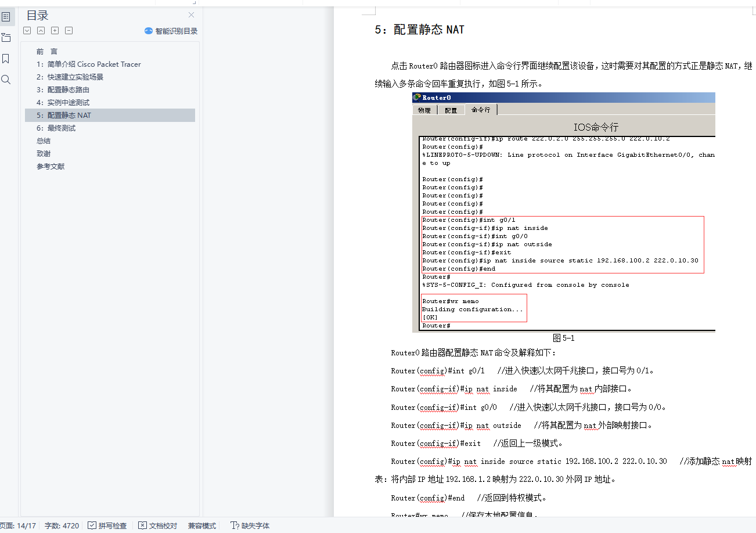The image size is (756, 533).
Task: Navigate to the 致谢 heading
Action: (x=44, y=154)
